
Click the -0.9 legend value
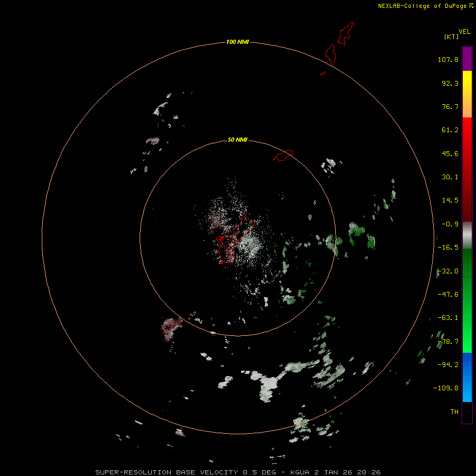coord(450,224)
